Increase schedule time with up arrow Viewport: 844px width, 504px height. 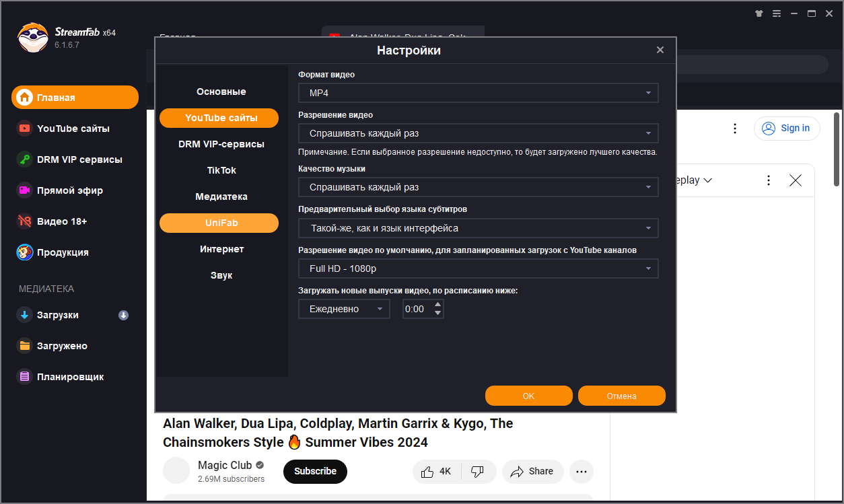pos(438,305)
